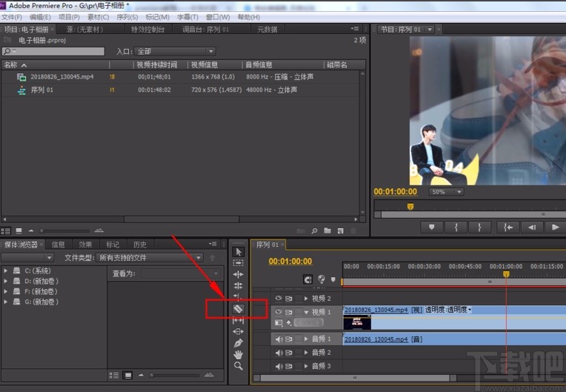
Task: Click the Program monitor playhead marker
Action: point(410,207)
